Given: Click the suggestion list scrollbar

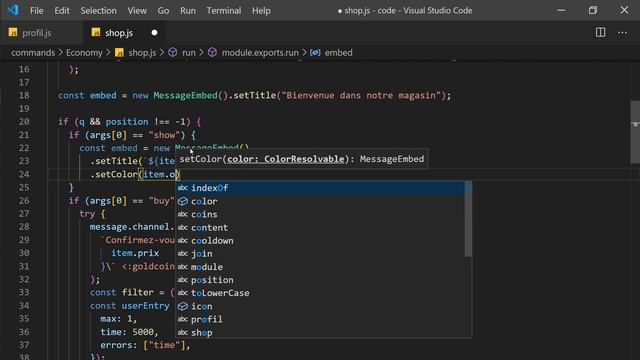Looking at the screenshot, I should click(x=468, y=219).
